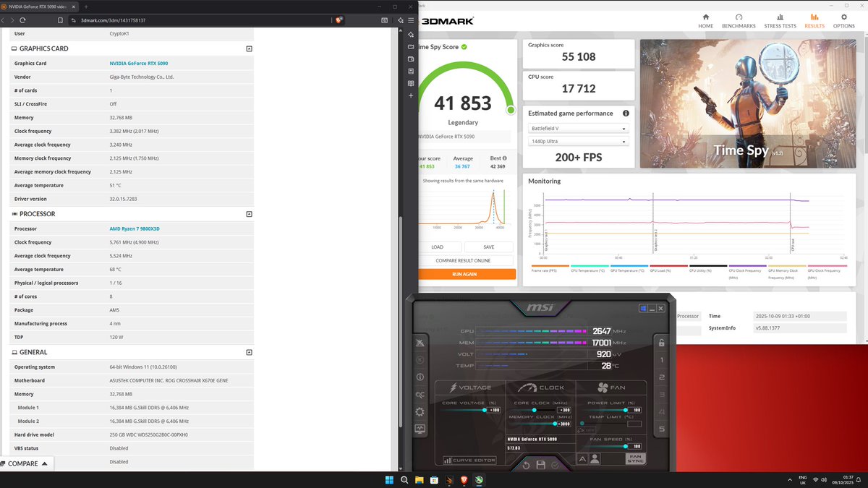Open 3DMark HOME tab
Image resolution: width=868 pixels, height=488 pixels.
[705, 21]
